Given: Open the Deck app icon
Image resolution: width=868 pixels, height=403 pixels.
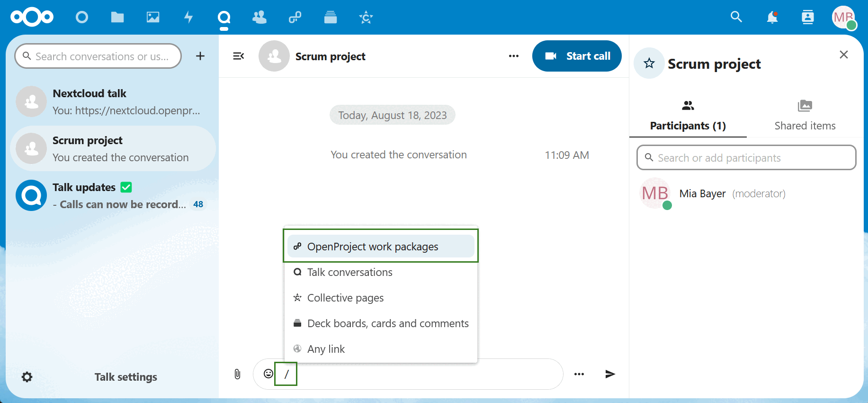Looking at the screenshot, I should (331, 18).
